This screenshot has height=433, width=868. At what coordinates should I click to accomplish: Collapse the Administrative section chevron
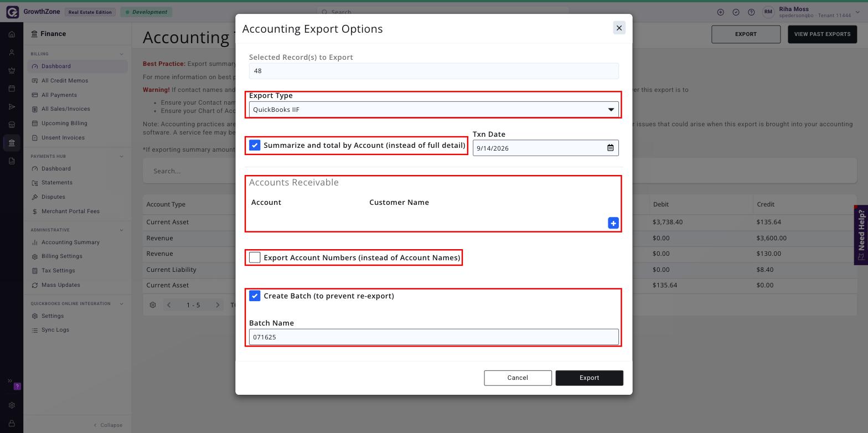(121, 230)
